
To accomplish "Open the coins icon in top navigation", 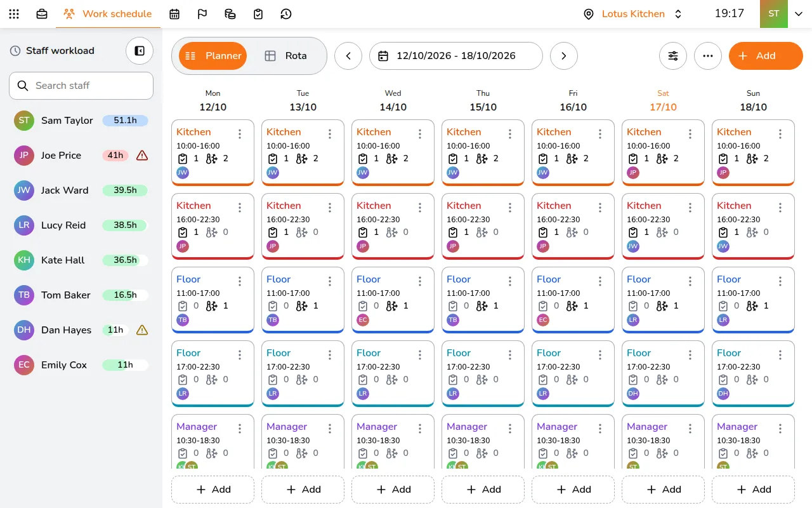I will tap(230, 14).
